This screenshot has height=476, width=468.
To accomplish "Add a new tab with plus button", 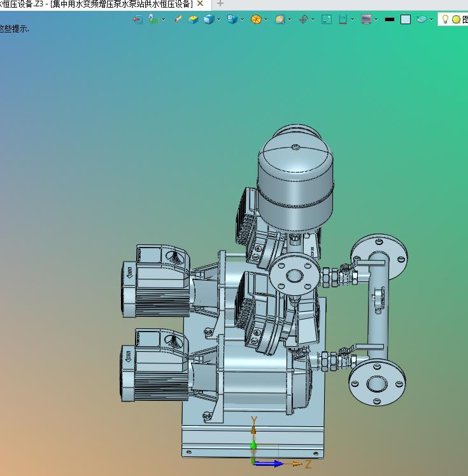I will click(220, 4).
